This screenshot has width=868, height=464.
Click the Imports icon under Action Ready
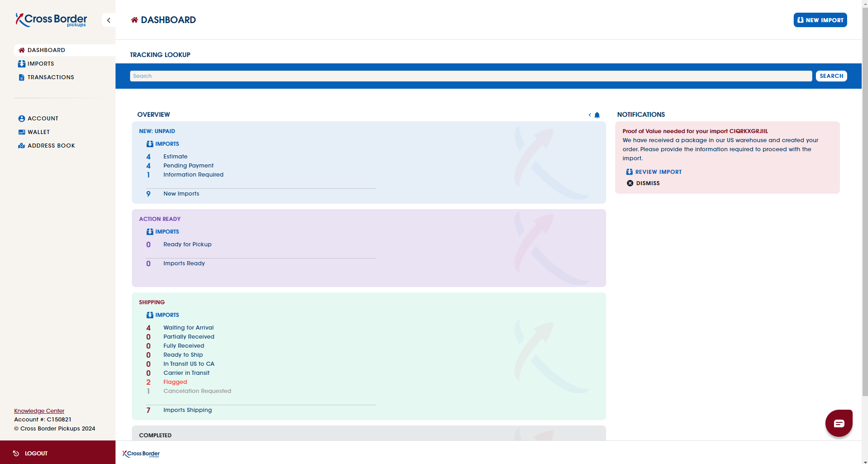click(x=150, y=232)
